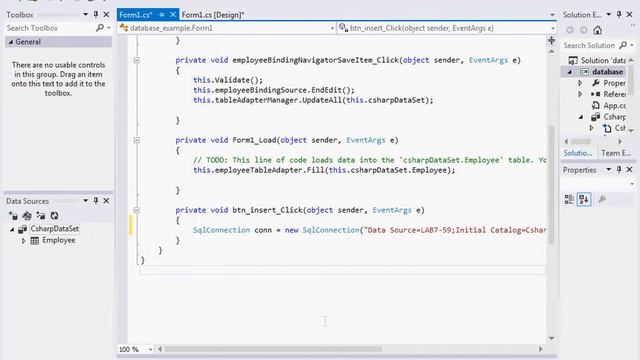Click the editor vertical scrollbar thumb
Viewport: 640px width, 360px height.
(551, 184)
